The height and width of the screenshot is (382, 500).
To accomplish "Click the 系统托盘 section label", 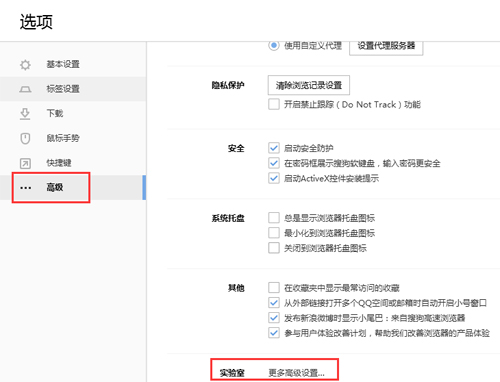I will click(x=228, y=218).
